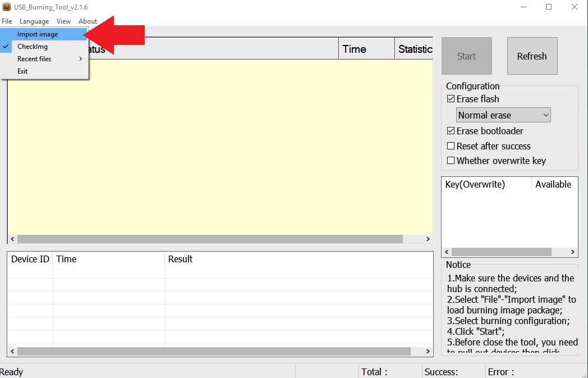Click the Refresh button
Screen dimensions: 588x378
click(x=532, y=56)
